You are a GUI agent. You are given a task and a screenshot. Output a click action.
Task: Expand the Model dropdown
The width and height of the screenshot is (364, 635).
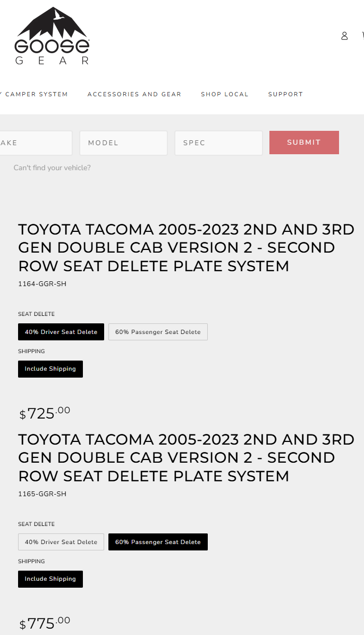[x=123, y=143]
